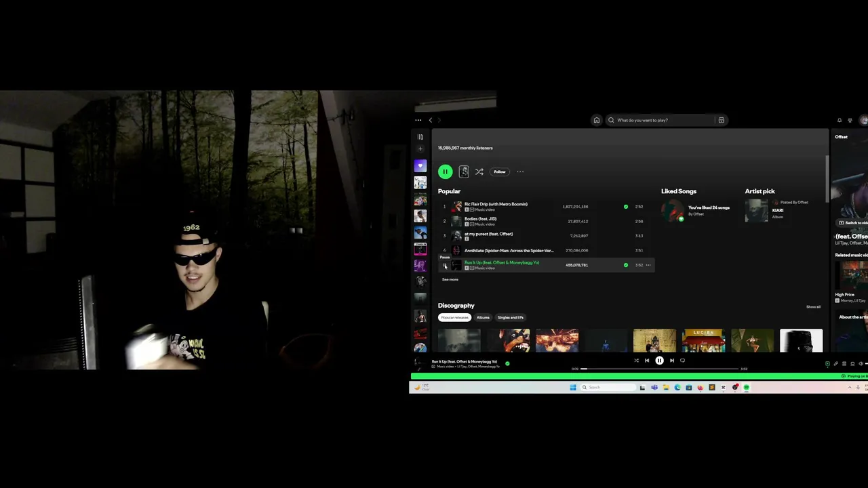Click 'Show all' in Discography
This screenshot has height=488, width=868.
(813, 307)
